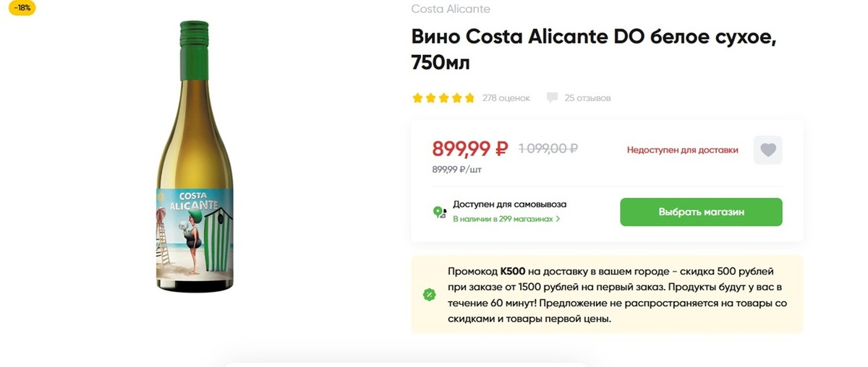Viewport: 868px width, 367px height.
Task: Expand store availability via the green chevron arrow
Action: 558,219
